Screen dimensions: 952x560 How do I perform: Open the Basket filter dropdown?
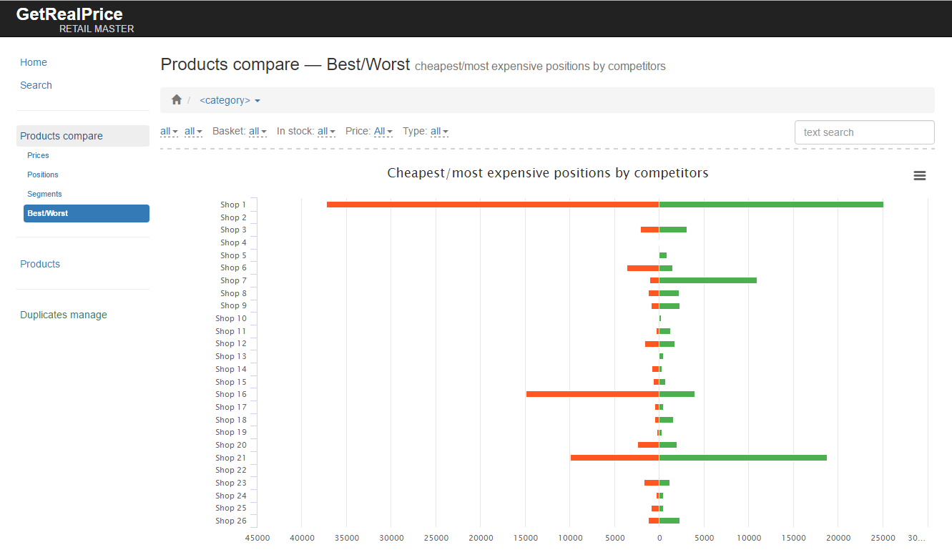[x=257, y=132]
